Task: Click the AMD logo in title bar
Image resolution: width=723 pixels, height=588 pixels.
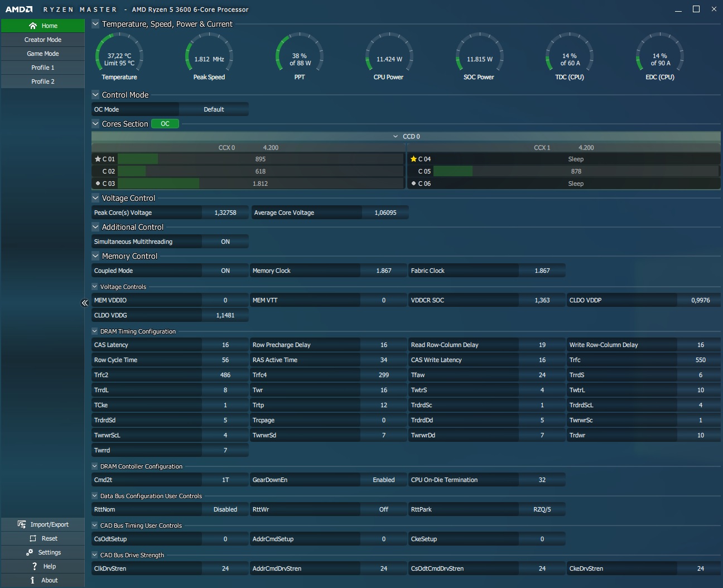Action: coord(19,9)
